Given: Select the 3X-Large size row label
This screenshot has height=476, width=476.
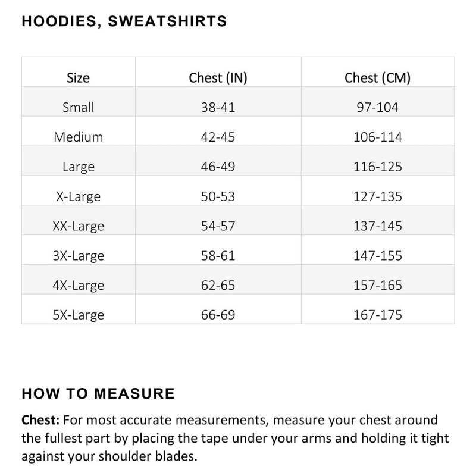Looking at the screenshot, I should [79, 256].
